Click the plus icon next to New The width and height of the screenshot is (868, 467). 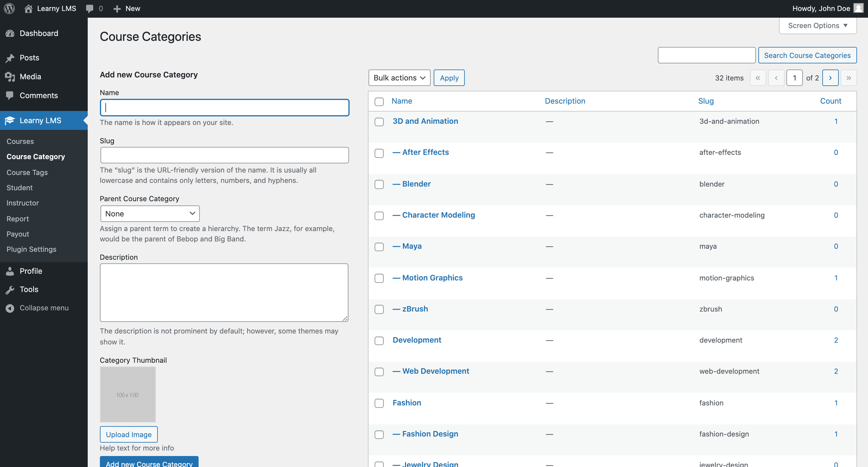point(117,9)
